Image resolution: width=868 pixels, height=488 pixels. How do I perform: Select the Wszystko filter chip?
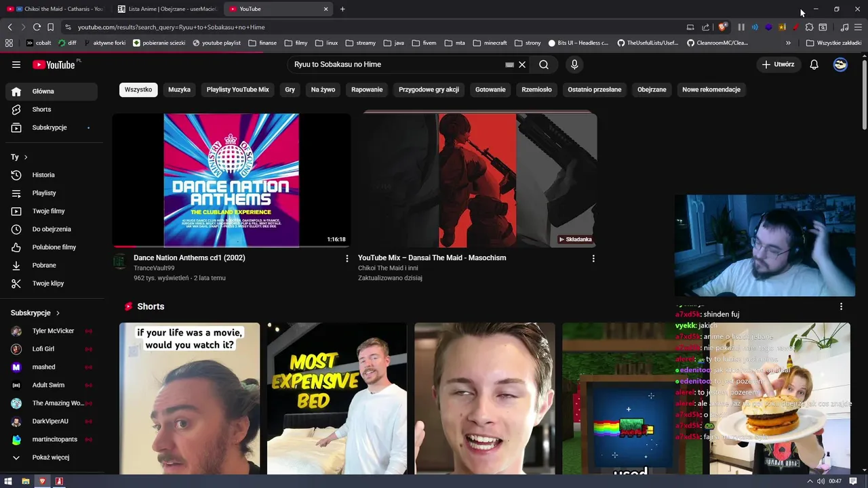[138, 89]
